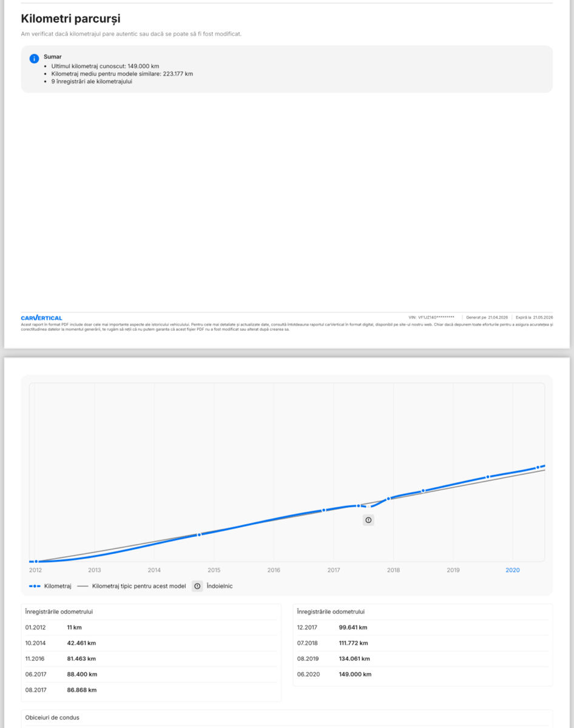Click the carVertical logo in the footer
The width and height of the screenshot is (574, 728).
pyautogui.click(x=41, y=318)
